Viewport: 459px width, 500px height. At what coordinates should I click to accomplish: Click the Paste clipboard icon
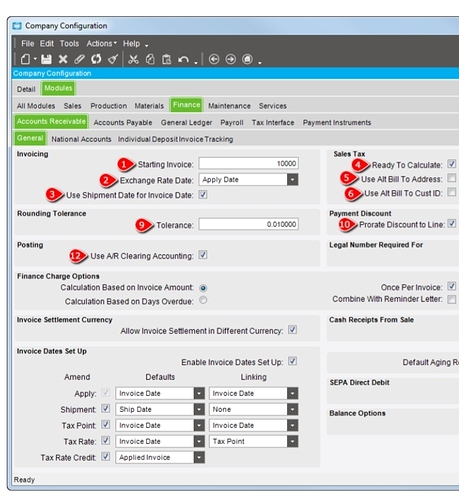pos(166,59)
